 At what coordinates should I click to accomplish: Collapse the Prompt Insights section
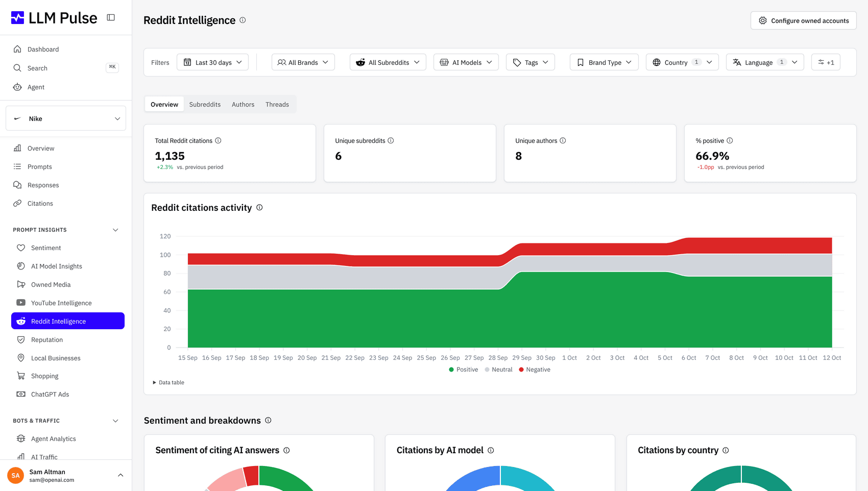tap(115, 230)
